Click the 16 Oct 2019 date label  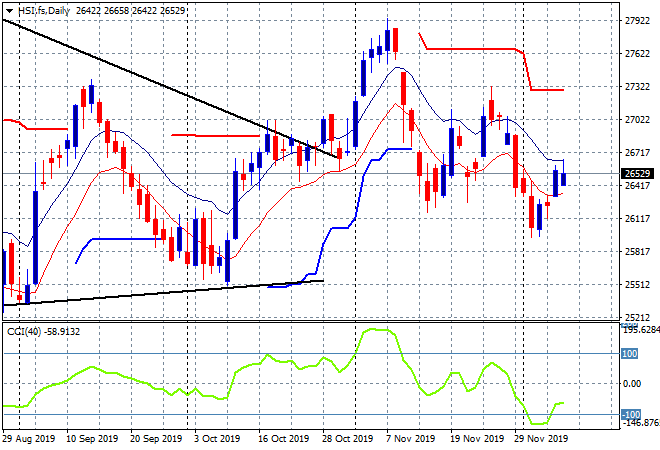[x=283, y=439]
